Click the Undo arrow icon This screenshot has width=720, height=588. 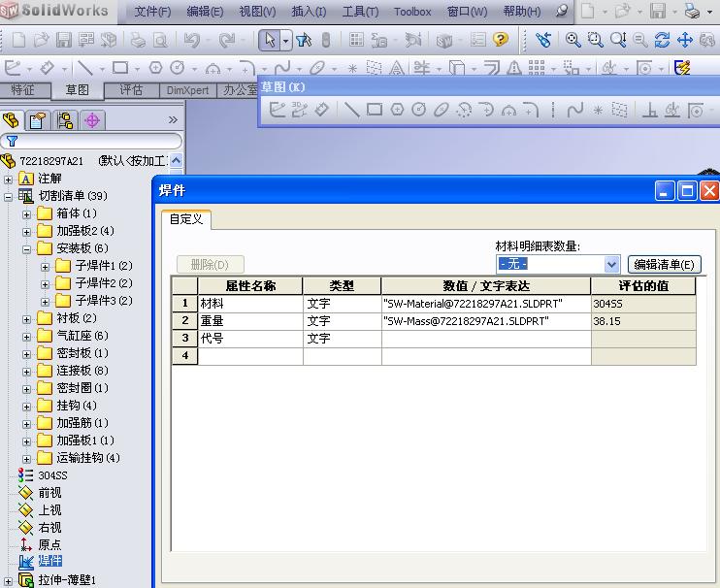click(x=192, y=41)
